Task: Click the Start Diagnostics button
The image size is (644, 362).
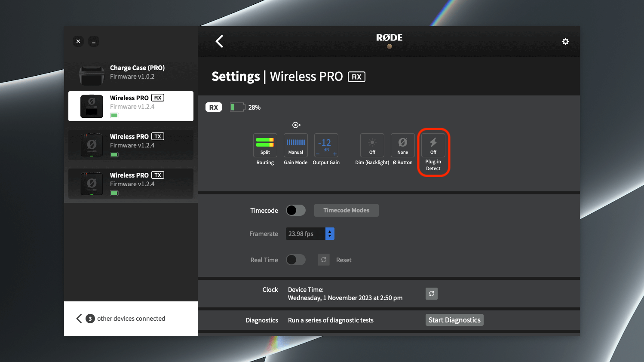Action: click(454, 320)
